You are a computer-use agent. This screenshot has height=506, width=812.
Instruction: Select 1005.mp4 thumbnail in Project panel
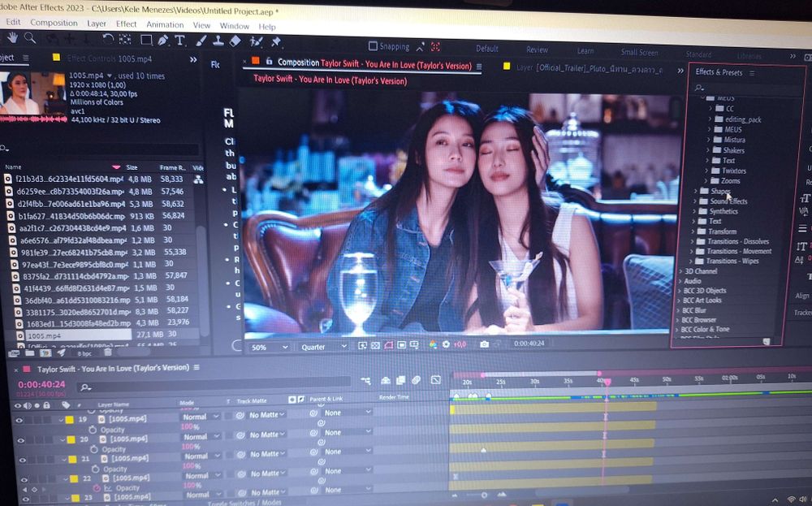pyautogui.click(x=32, y=93)
